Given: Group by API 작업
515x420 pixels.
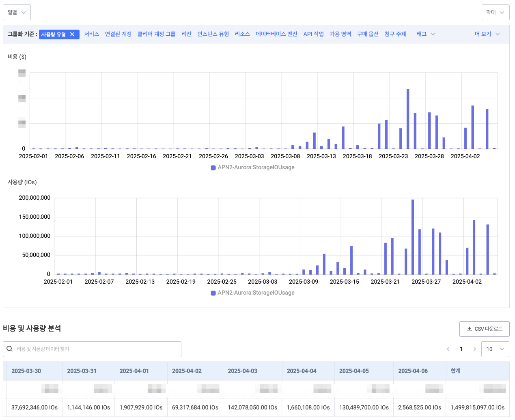Looking at the screenshot, I should (x=313, y=34).
